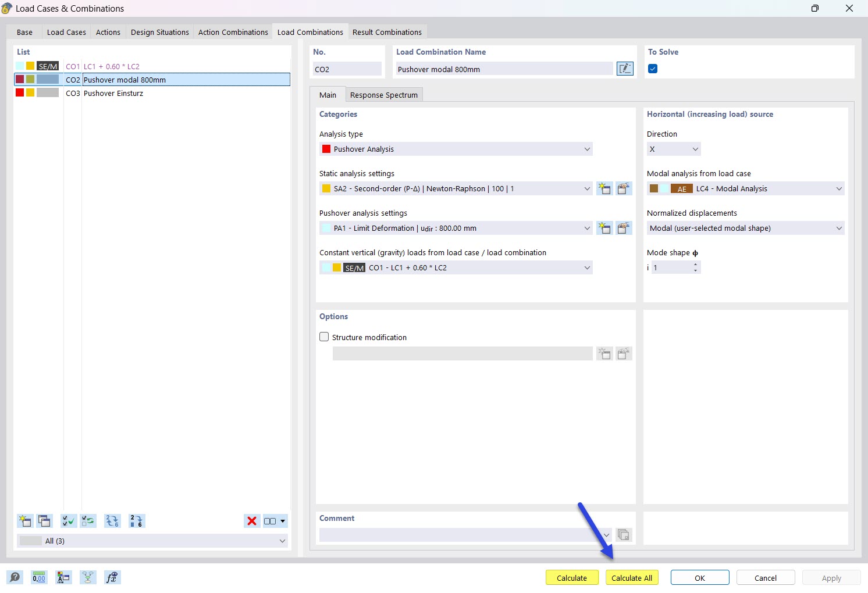The image size is (868, 593).
Task: Switch to the Response Spectrum tab
Action: coord(384,94)
